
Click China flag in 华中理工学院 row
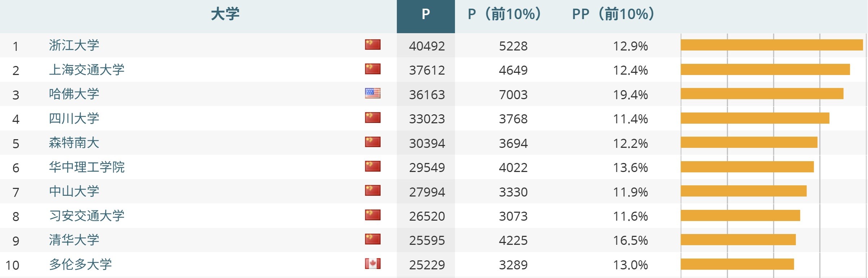pos(373,166)
